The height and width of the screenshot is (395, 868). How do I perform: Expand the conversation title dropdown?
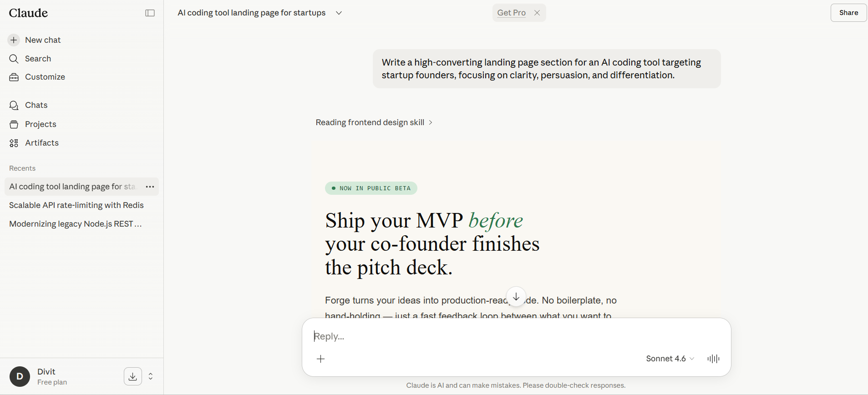pos(339,13)
